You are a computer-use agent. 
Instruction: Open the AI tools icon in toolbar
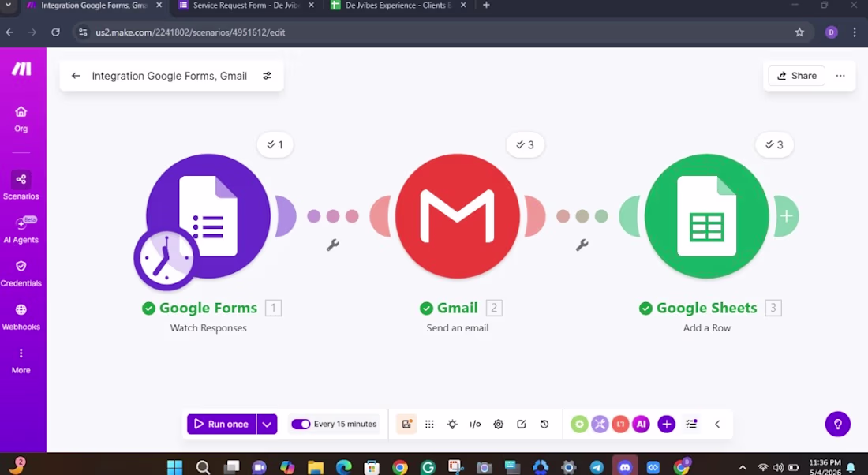pos(641,424)
